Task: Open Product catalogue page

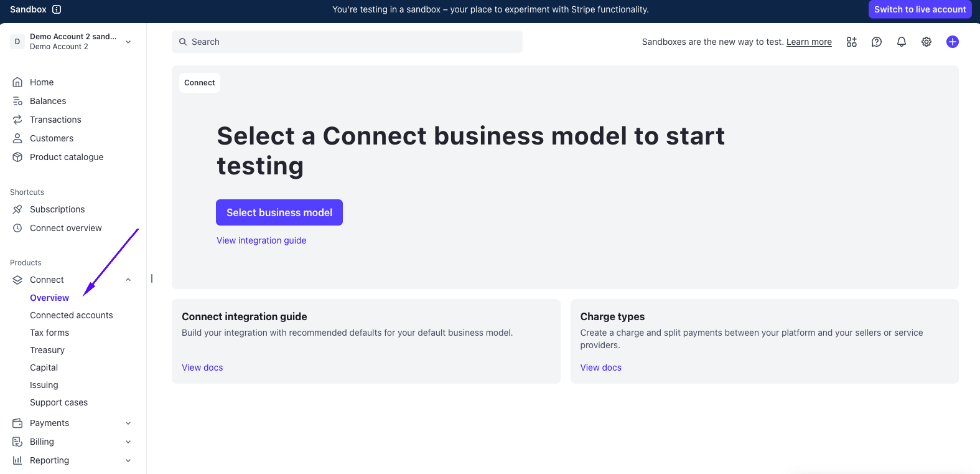Action: click(67, 157)
